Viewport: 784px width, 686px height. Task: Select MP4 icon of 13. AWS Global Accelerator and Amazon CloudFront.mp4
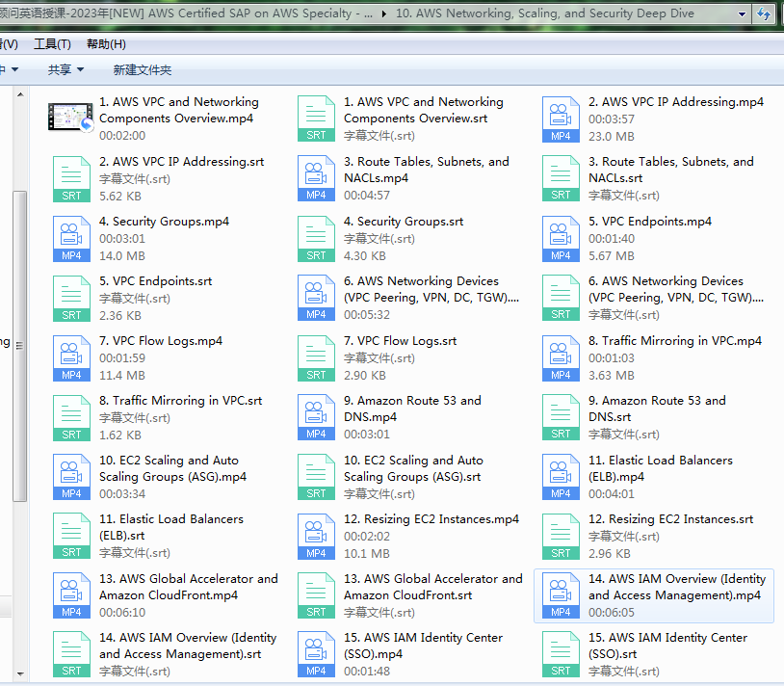click(x=71, y=595)
